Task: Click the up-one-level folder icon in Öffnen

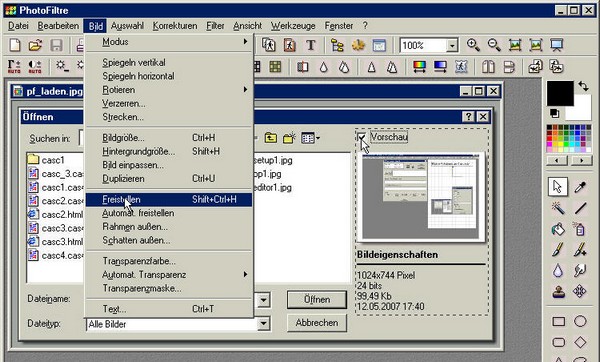Action: [x=271, y=138]
